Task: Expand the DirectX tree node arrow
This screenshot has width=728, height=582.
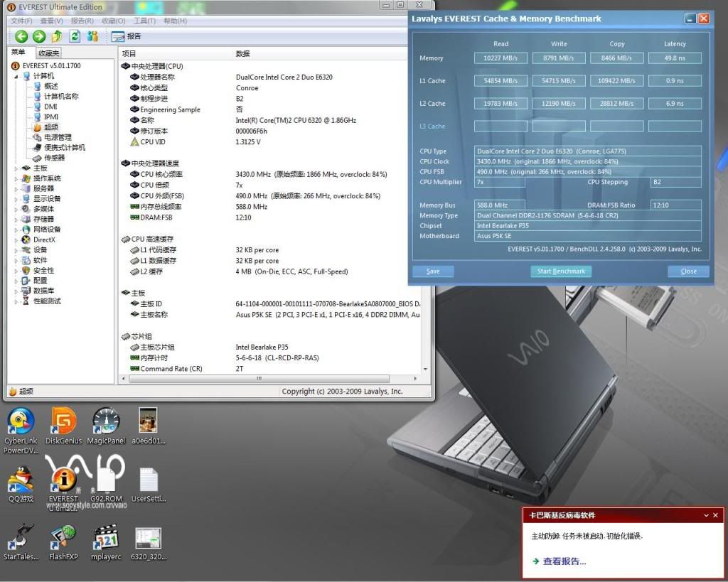Action: click(x=17, y=240)
